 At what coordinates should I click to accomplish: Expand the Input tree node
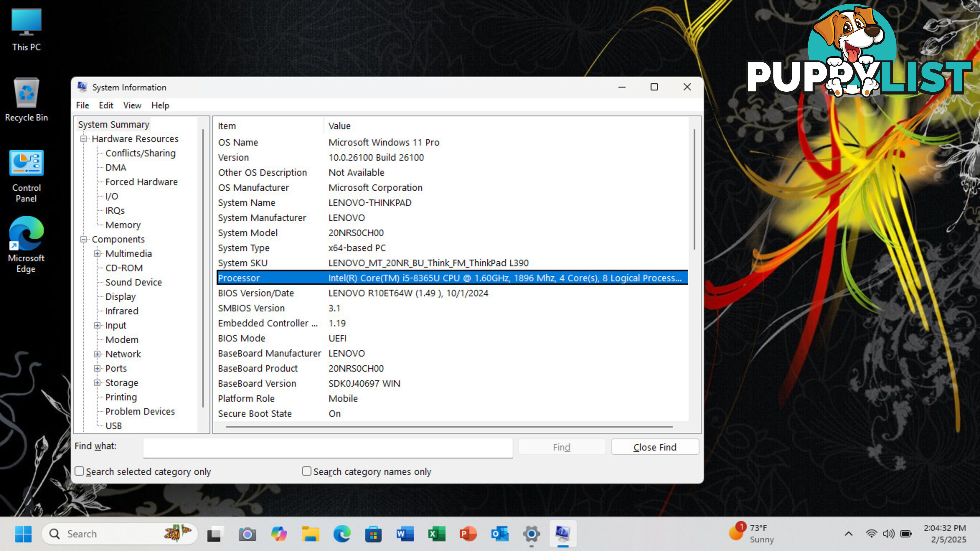97,325
